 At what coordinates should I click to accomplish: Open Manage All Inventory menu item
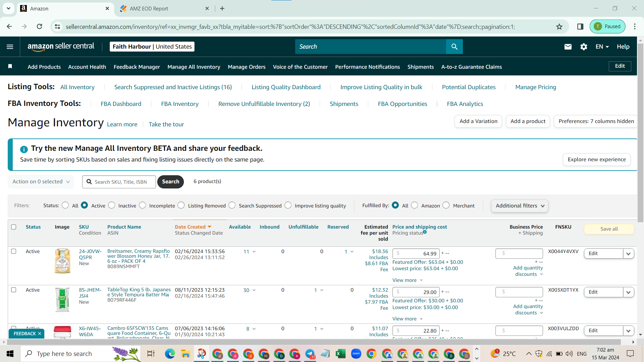coord(194,67)
